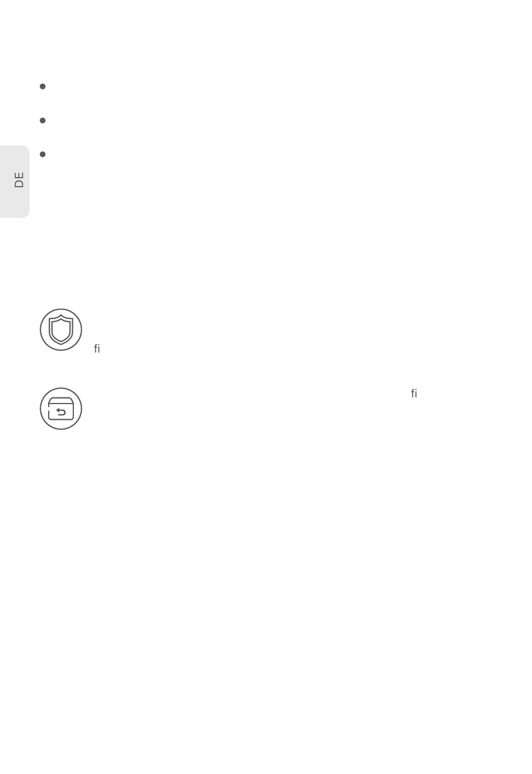
Task: Select the circular return package badge
Action: point(61,409)
